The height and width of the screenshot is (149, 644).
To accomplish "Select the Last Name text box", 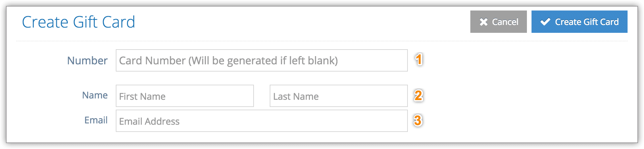I will [339, 96].
